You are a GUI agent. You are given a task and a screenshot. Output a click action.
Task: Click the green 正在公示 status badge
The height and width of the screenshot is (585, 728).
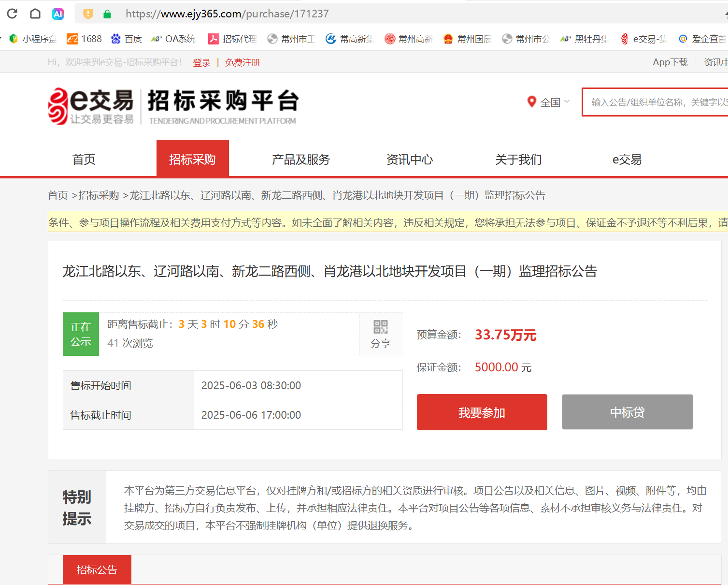point(81,334)
